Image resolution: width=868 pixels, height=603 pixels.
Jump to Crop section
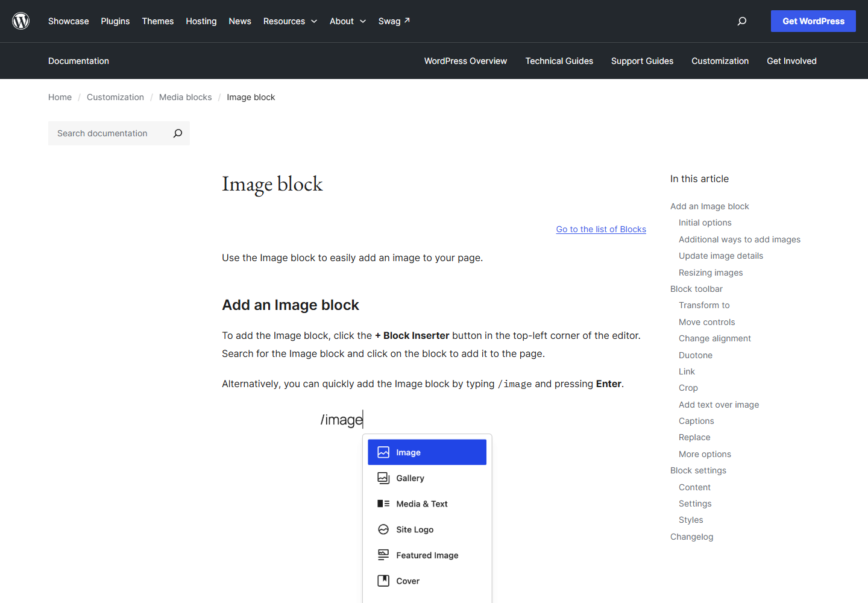click(x=688, y=388)
